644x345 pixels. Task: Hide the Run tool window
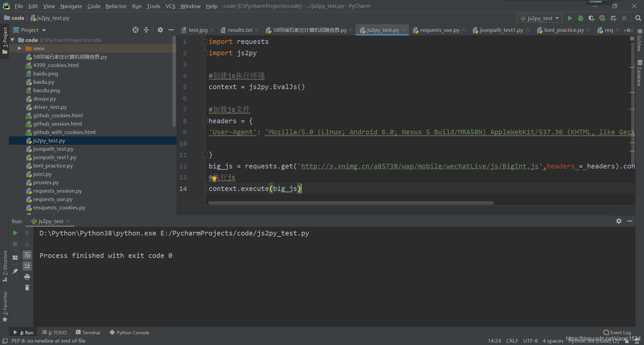pyautogui.click(x=630, y=221)
